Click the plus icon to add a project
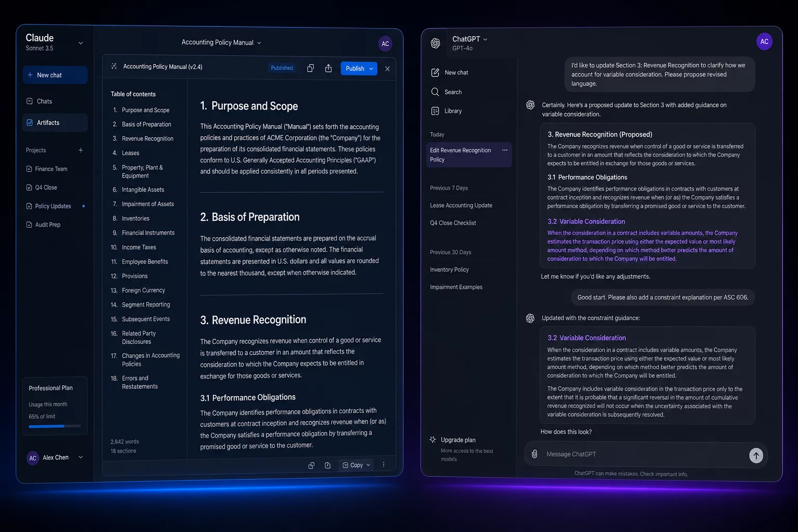 tap(81, 150)
